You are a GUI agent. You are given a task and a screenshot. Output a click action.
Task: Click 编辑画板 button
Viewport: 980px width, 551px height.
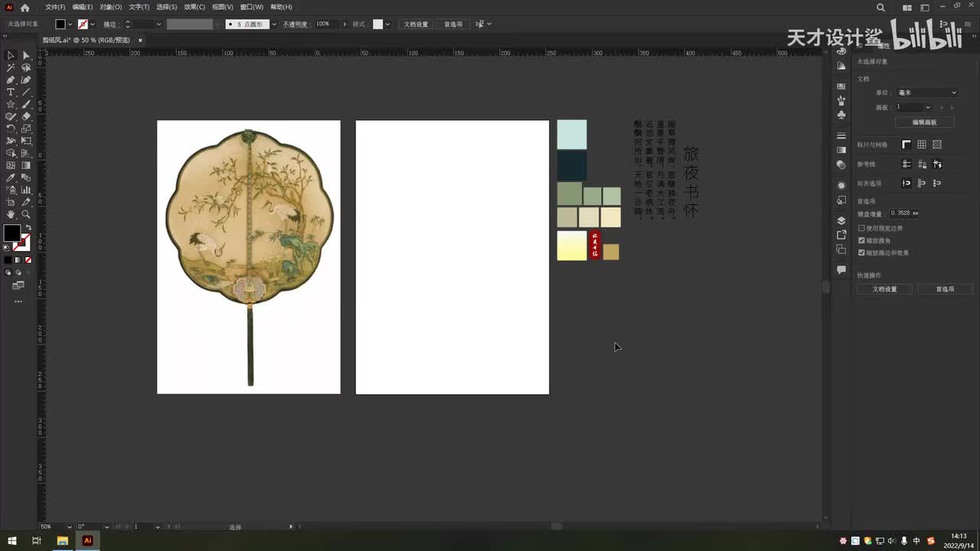(x=924, y=122)
